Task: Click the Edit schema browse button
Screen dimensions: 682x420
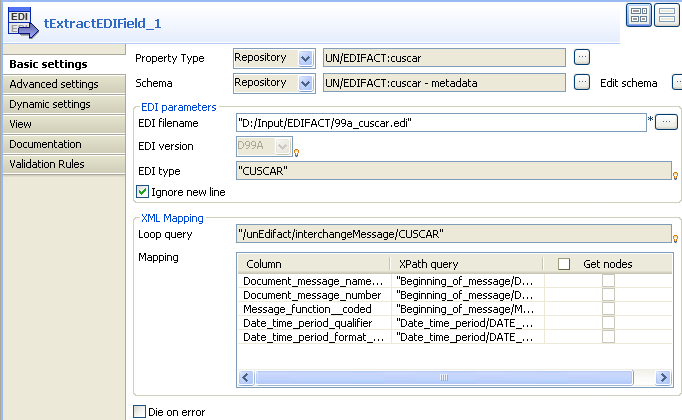Action: coord(674,82)
